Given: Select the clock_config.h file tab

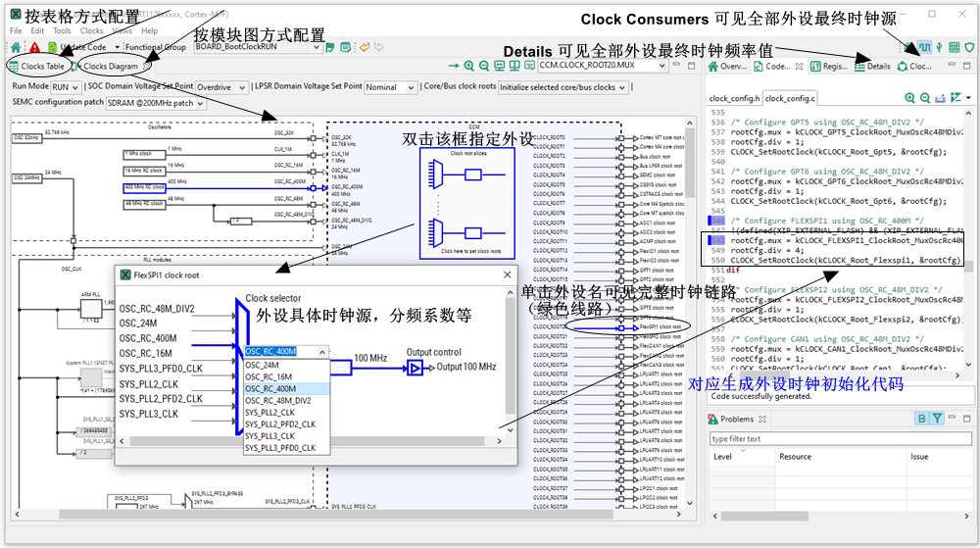Looking at the screenshot, I should 734,99.
